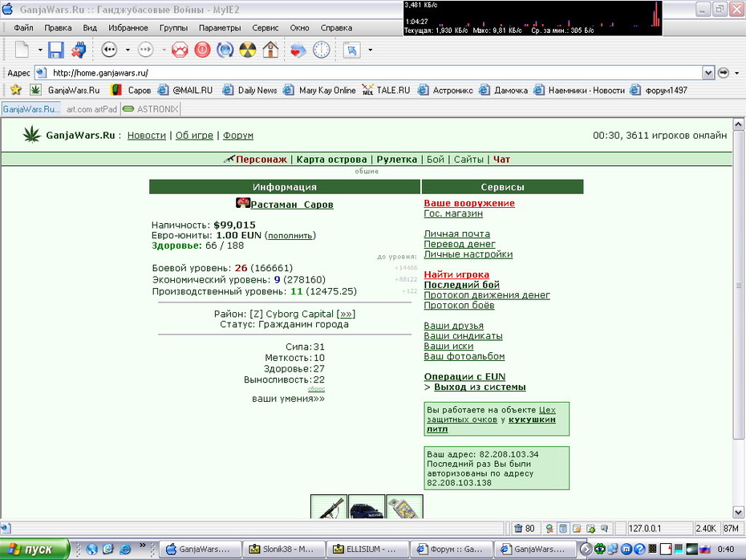Viewport: 746px width, 560px height.
Task: Click the car thumbnail at the page bottom
Action: (367, 507)
